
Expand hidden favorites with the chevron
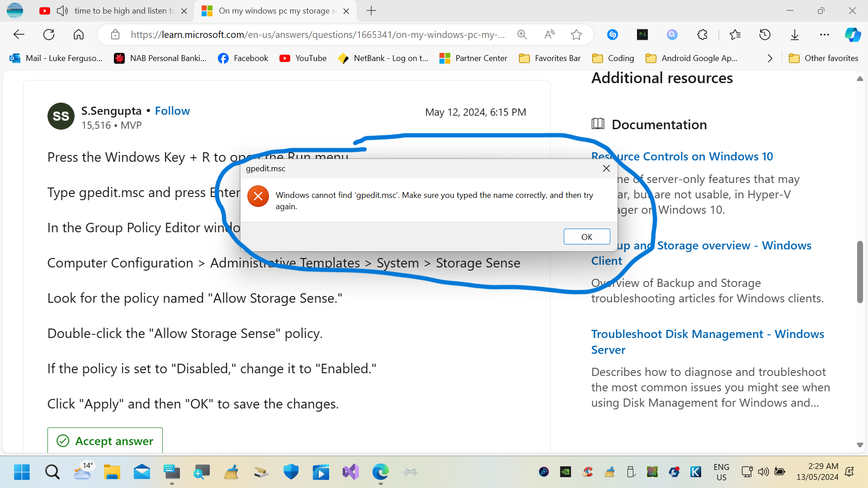[770, 58]
